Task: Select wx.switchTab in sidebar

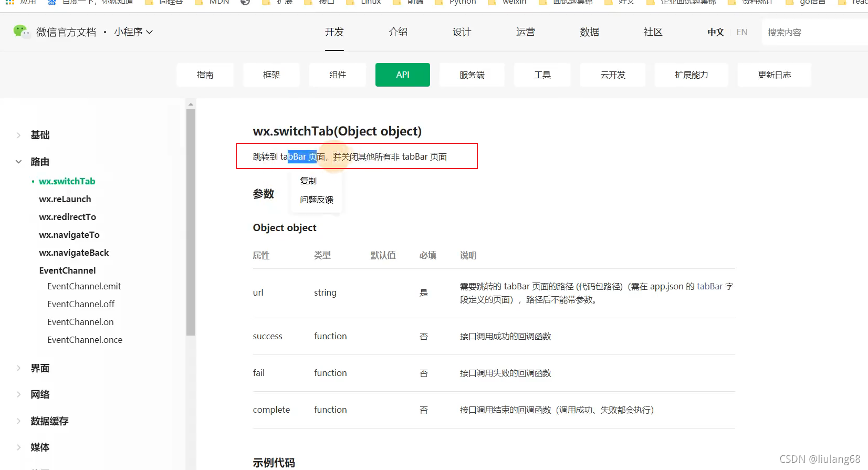Action: [67, 181]
